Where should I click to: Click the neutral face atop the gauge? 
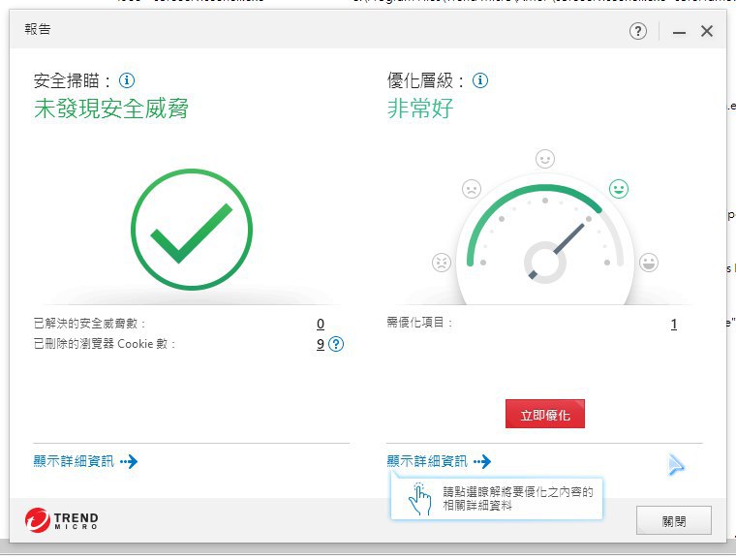pyautogui.click(x=545, y=159)
